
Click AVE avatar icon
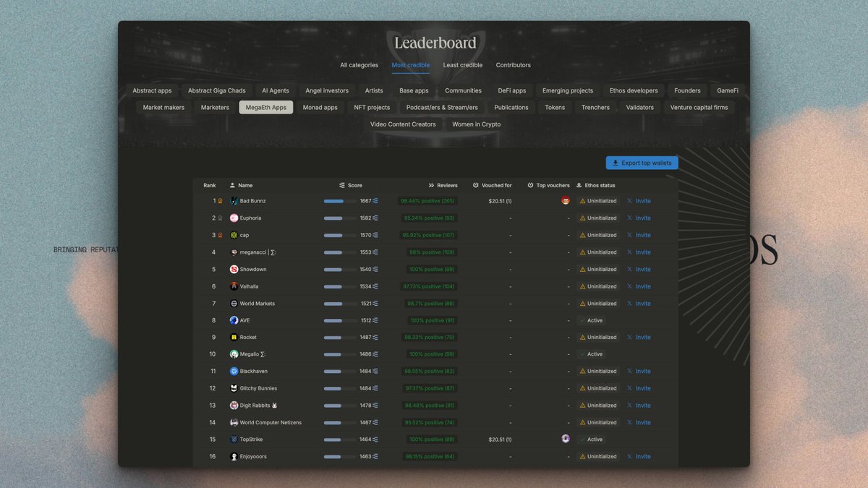point(234,320)
